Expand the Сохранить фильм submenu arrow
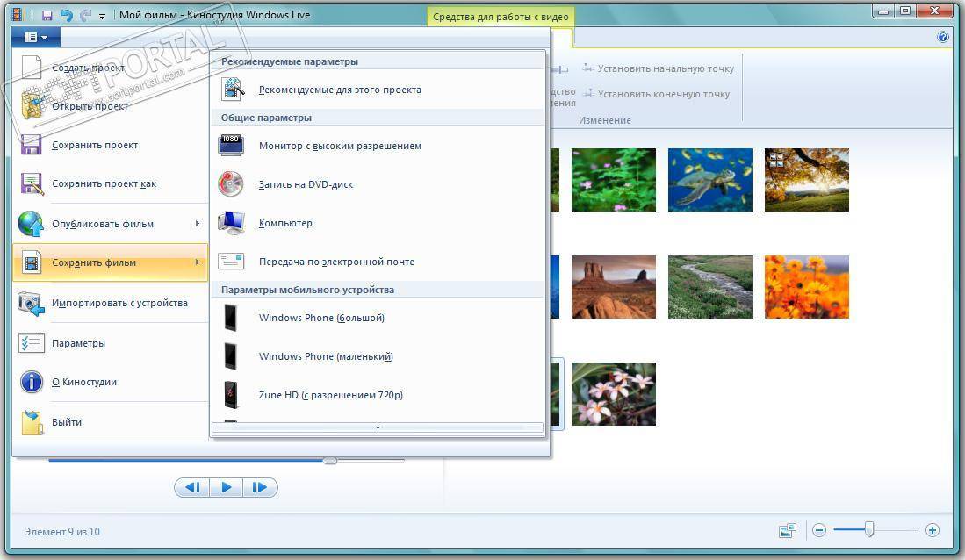 point(198,262)
